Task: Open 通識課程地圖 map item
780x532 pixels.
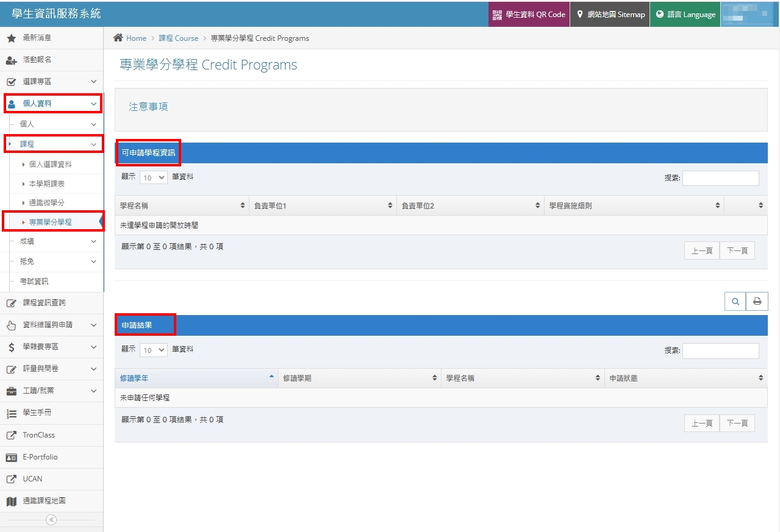Action: coord(44,501)
